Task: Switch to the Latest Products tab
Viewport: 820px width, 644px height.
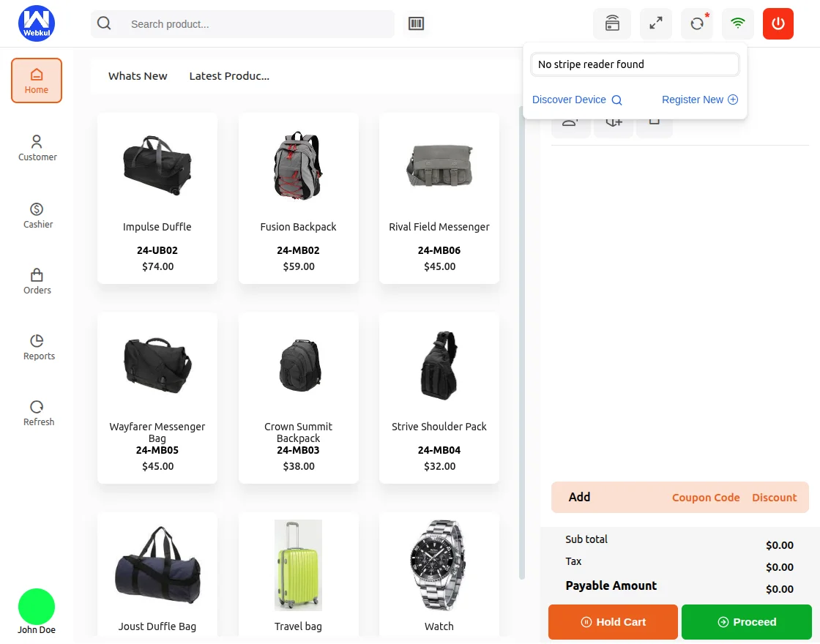Action: click(x=229, y=76)
